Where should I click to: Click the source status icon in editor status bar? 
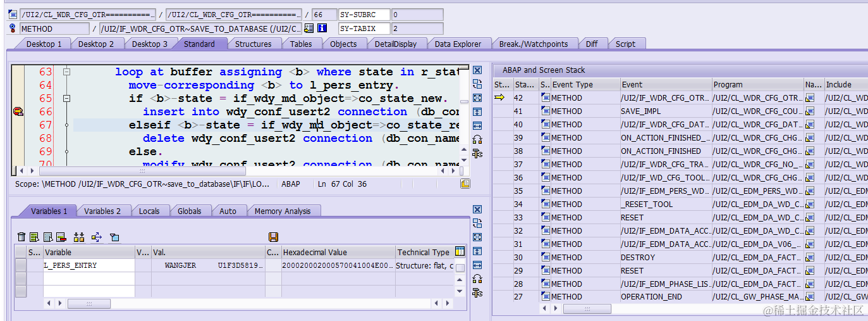(465, 184)
